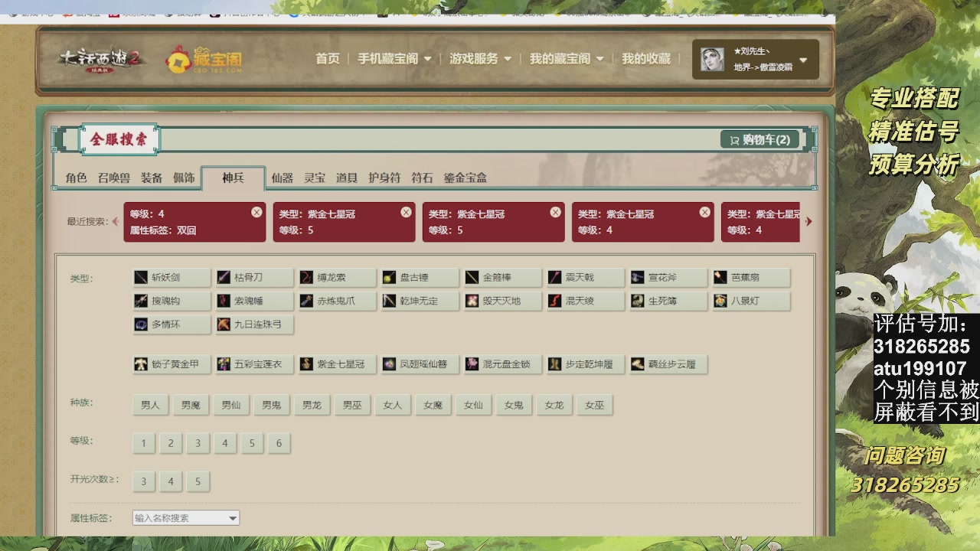The image size is (980, 551).
Task: Show next recent searches with right arrow
Action: pos(808,221)
